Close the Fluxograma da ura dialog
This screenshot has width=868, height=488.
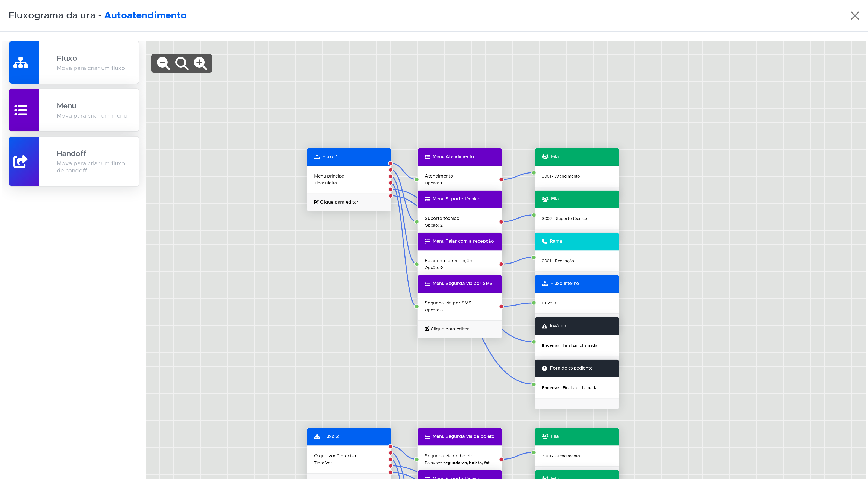tap(855, 16)
